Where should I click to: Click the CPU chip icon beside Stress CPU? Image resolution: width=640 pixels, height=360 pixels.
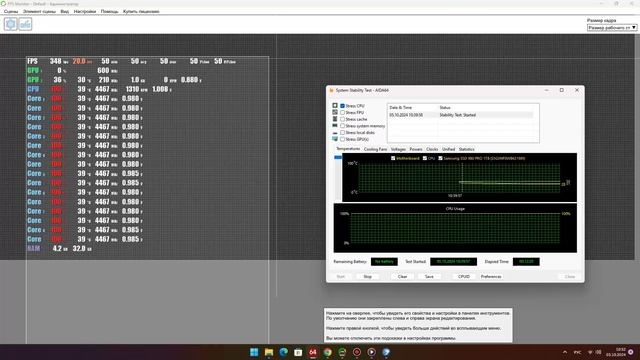click(335, 106)
